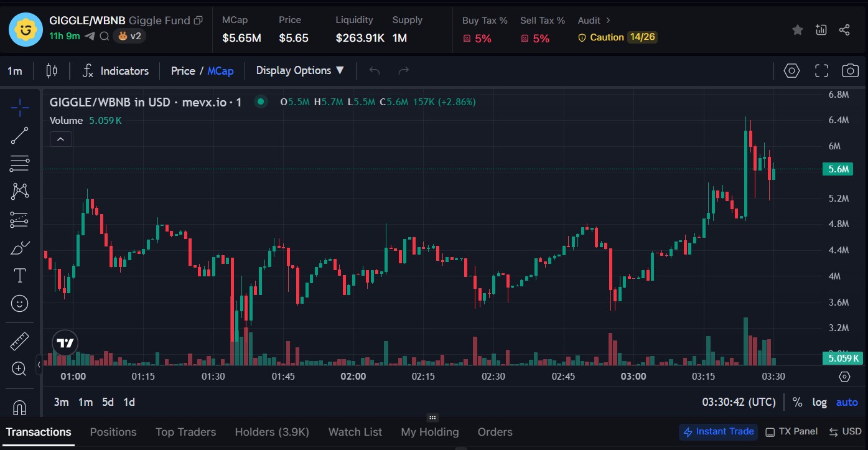Image resolution: width=868 pixels, height=450 pixels.
Task: Take a chart snapshot with camera icon
Action: tap(850, 70)
